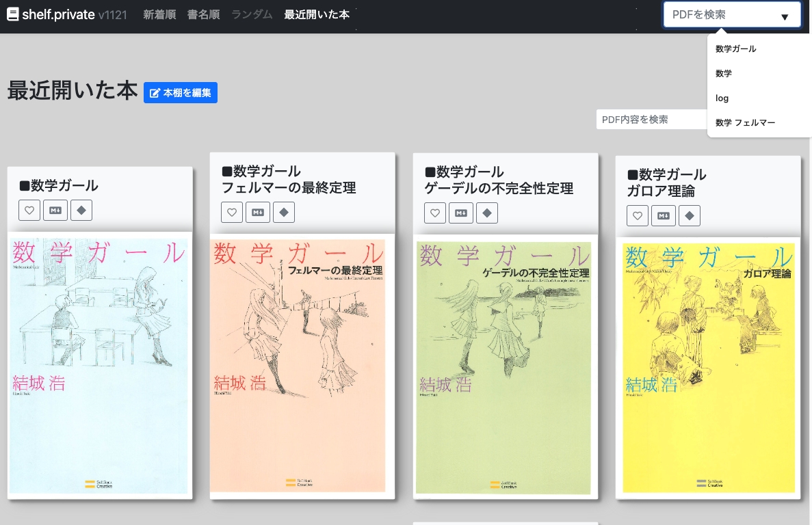
Task: Collapse the PDFを検索 dropdown arrow
Action: click(x=785, y=16)
